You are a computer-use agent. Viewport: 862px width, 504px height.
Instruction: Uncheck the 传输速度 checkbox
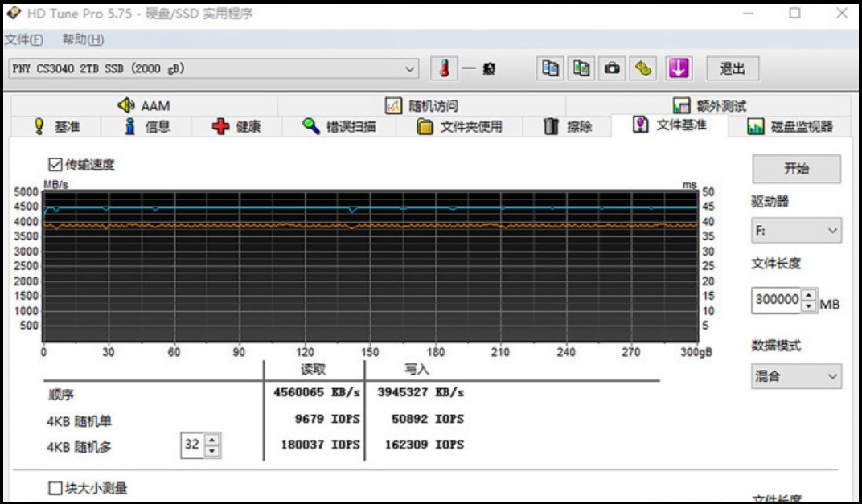coord(55,165)
